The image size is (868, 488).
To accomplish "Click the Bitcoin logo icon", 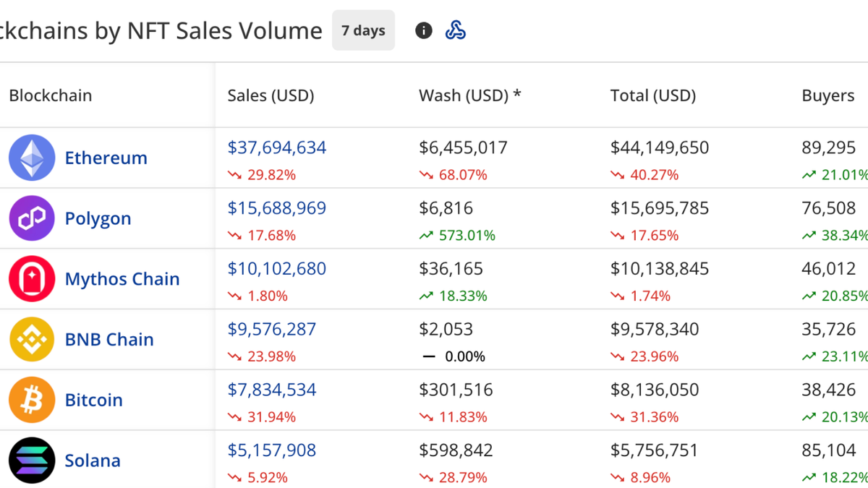I will 32,400.
